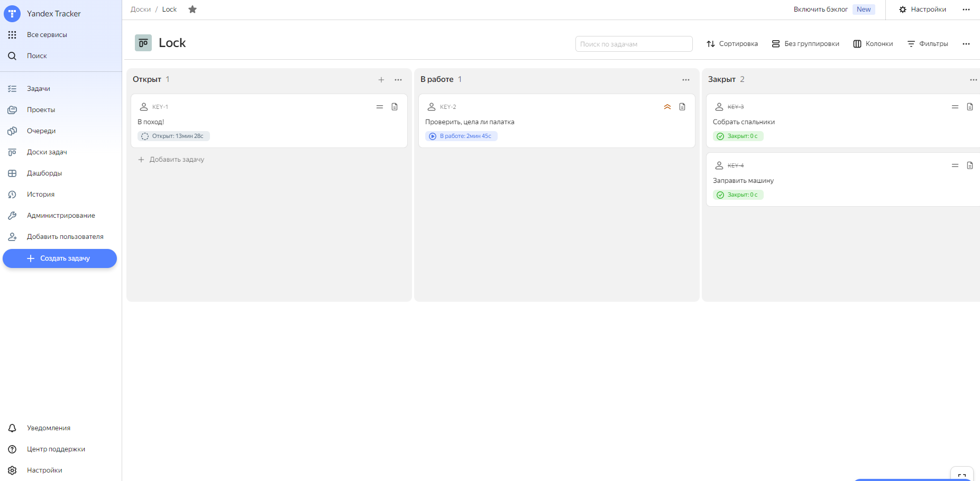Image resolution: width=980 pixels, height=481 pixels.
Task: Open the Без группировки dropdown
Action: tap(805, 44)
